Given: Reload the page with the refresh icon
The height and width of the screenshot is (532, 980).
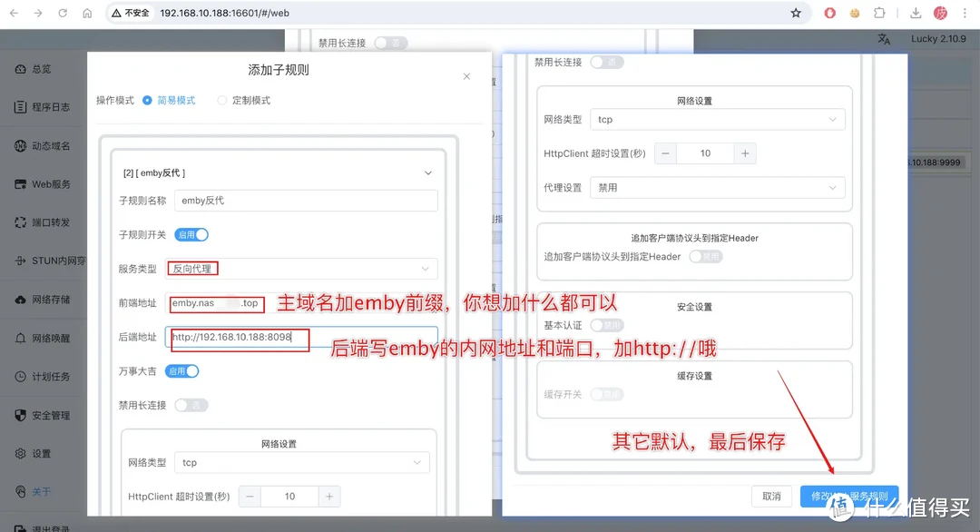Looking at the screenshot, I should coord(63,13).
